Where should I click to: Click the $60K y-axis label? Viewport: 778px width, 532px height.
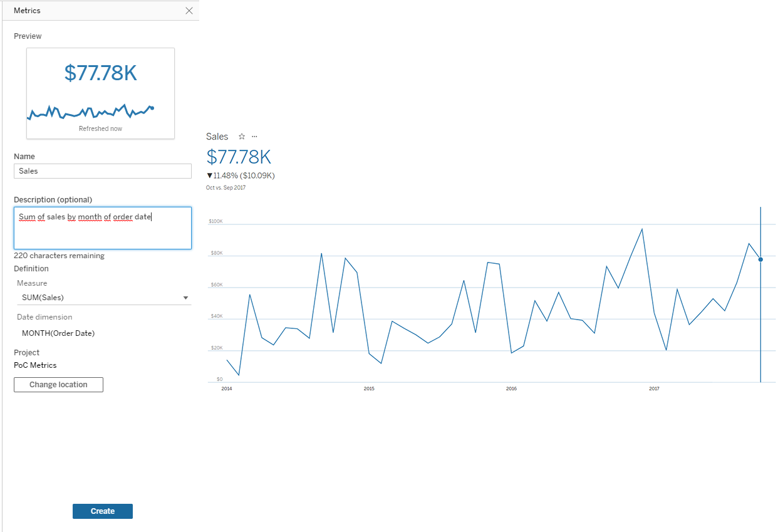click(x=216, y=284)
